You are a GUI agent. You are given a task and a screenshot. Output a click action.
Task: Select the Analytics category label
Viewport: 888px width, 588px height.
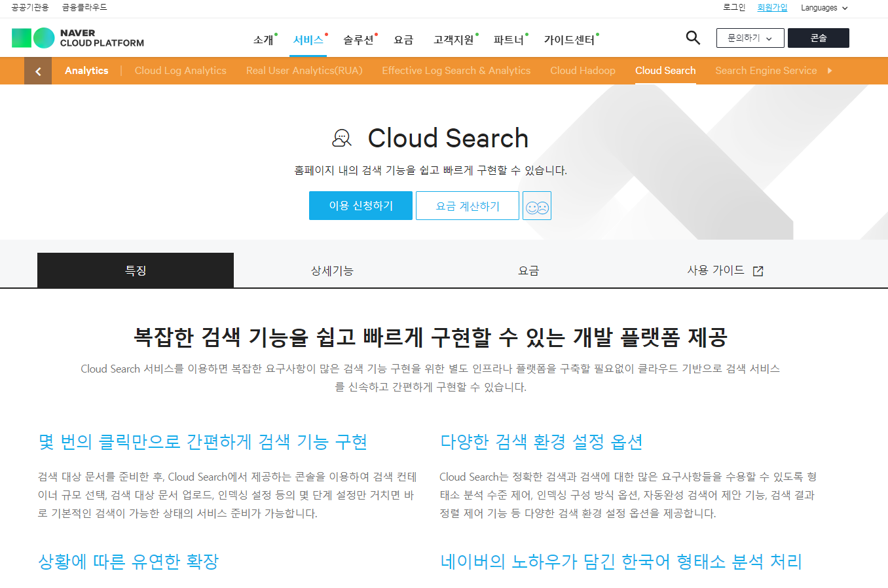tap(86, 71)
